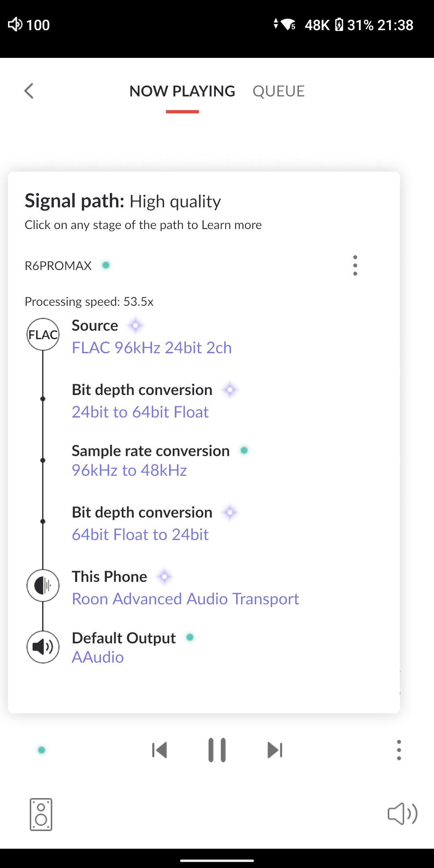Open the more options menu near playback controls

point(399,750)
